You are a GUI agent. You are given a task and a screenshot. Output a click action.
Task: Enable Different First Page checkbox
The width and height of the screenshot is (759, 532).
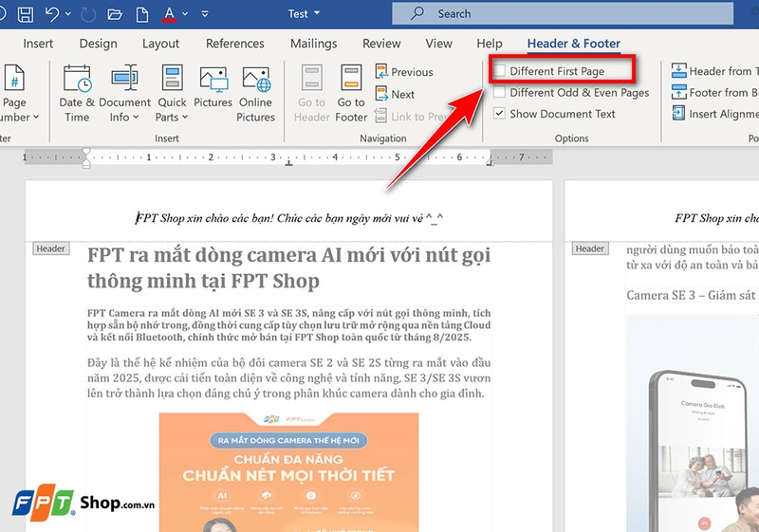(x=500, y=71)
